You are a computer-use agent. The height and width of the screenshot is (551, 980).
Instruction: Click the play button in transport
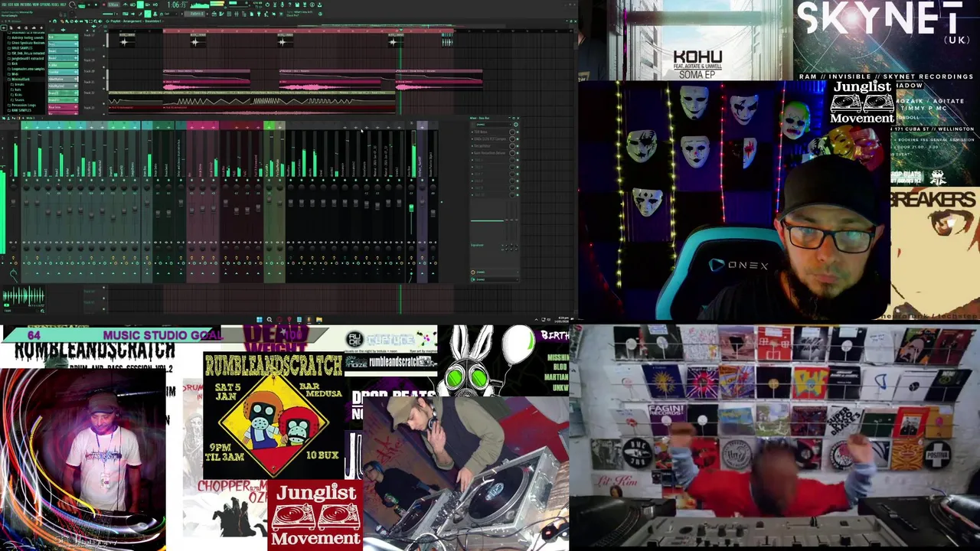pos(89,5)
